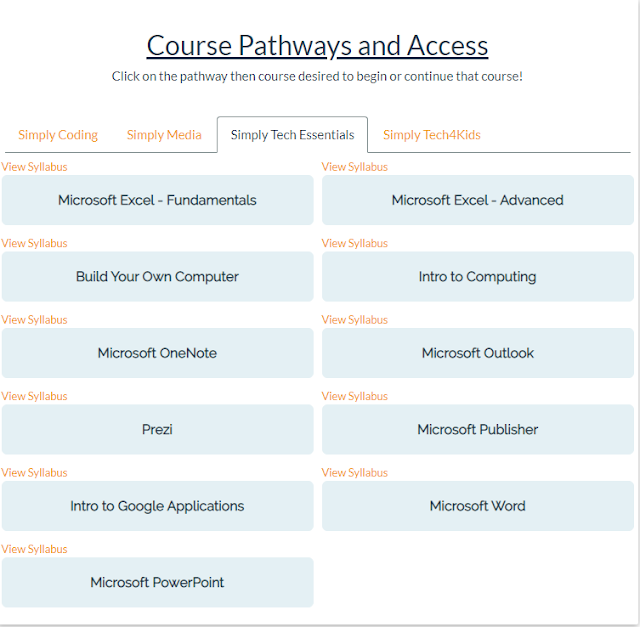Open the Microsoft Excel - Fundamentals course
The height and width of the screenshot is (627, 640).
coord(158,200)
